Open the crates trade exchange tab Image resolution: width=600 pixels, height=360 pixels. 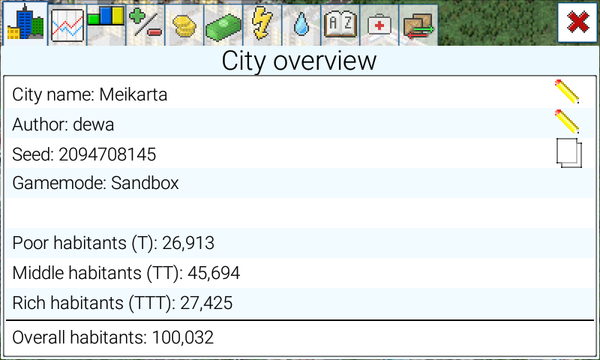[419, 25]
